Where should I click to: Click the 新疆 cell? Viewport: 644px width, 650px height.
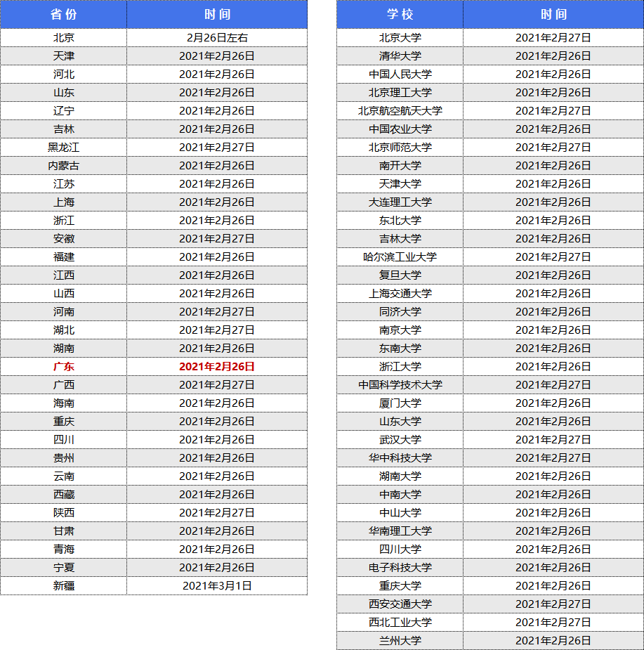click(63, 585)
